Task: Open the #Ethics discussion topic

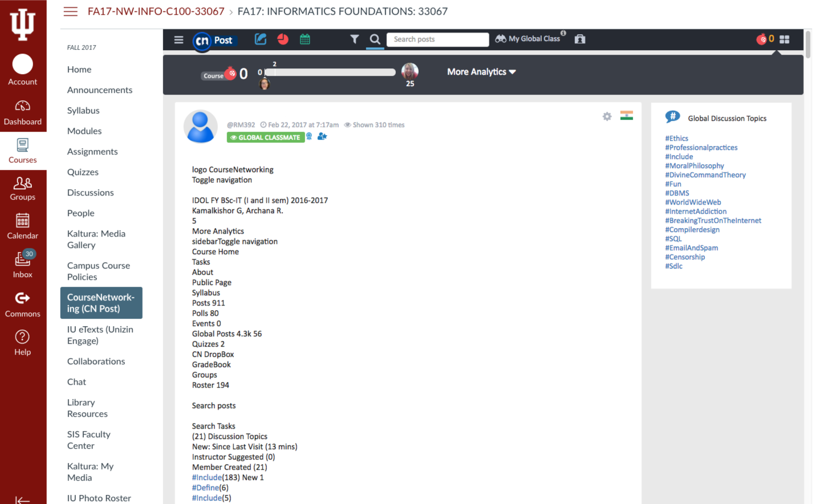Action: (676, 139)
